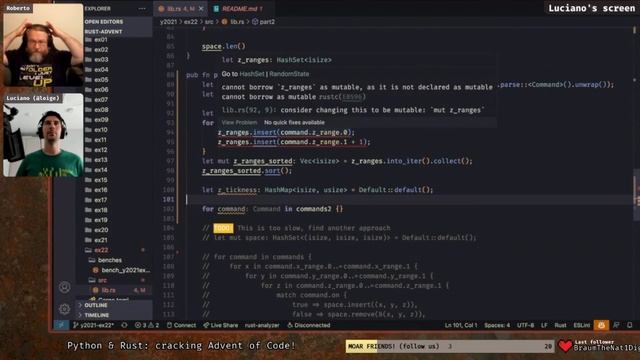This screenshot has height=360, width=640.
Task: Click Ln 101, Col 1 cursor position
Action: pyautogui.click(x=461, y=325)
